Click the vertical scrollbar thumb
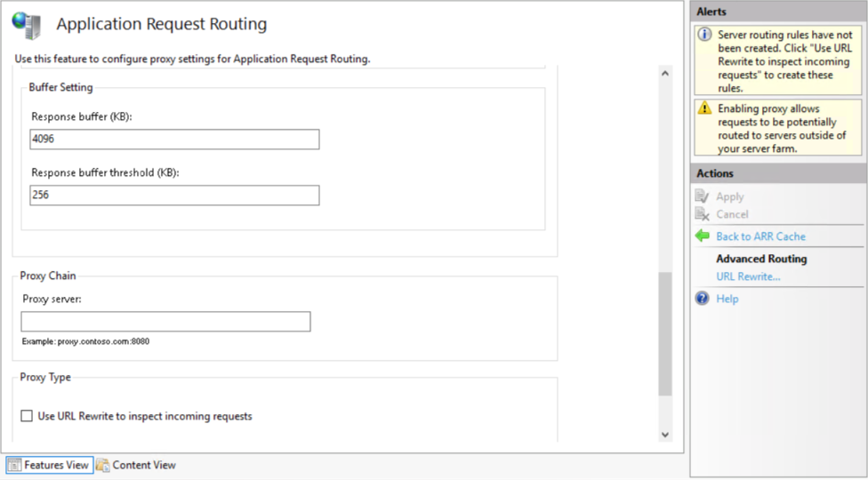 [x=665, y=334]
